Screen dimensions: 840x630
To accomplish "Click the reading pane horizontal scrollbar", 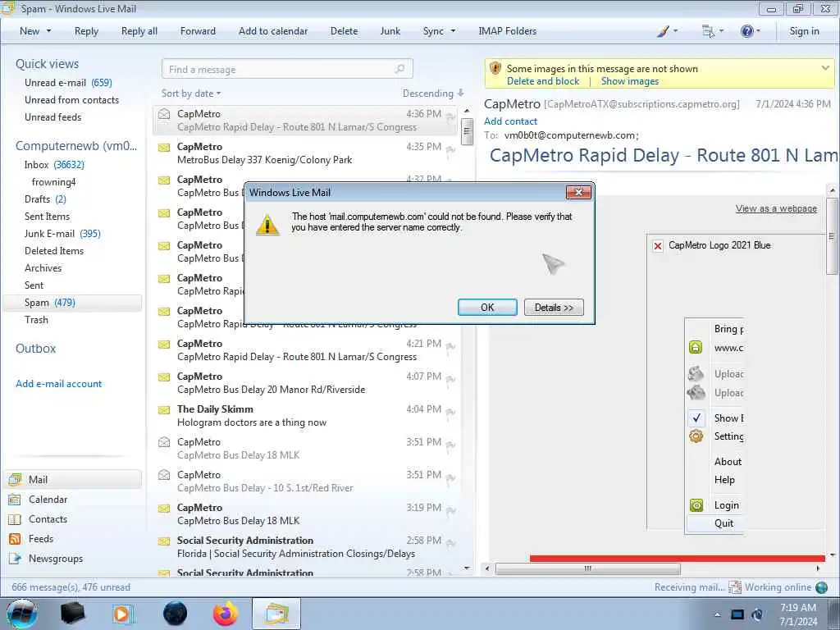I will pos(587,568).
